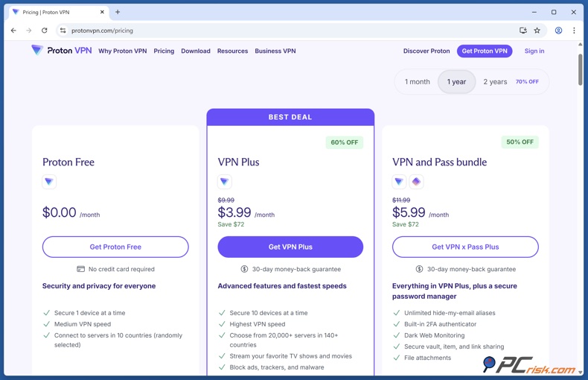The height and width of the screenshot is (380, 588).
Task: Bookmark this page with the star icon
Action: [x=537, y=31]
